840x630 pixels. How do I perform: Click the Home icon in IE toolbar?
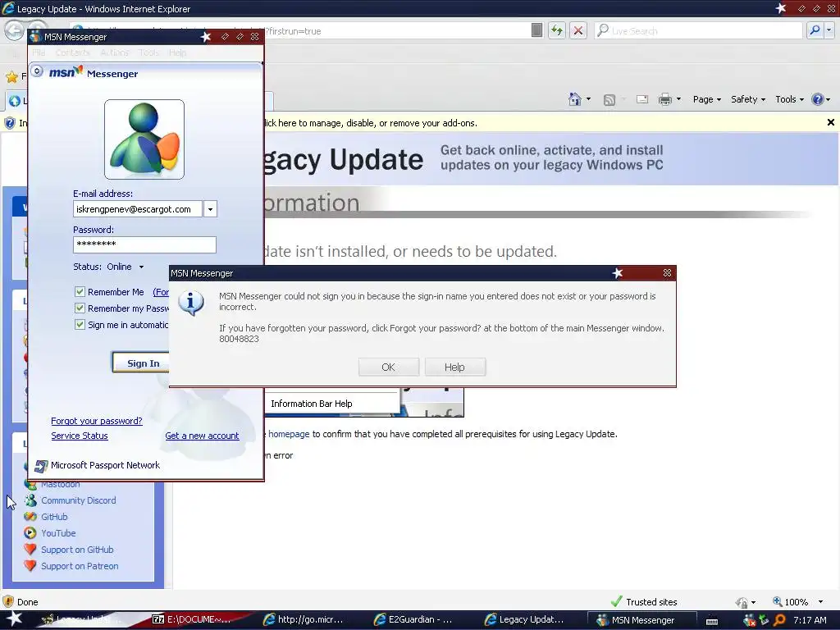click(x=575, y=99)
